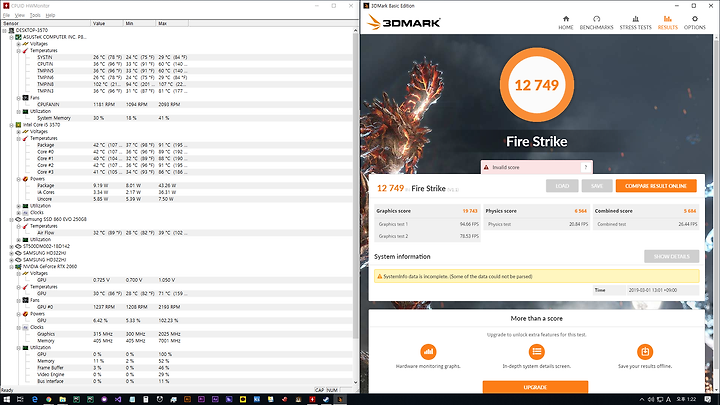Click the ST500DM002 hard drive icon
Viewport: 720px width, 405px height.
[18, 246]
